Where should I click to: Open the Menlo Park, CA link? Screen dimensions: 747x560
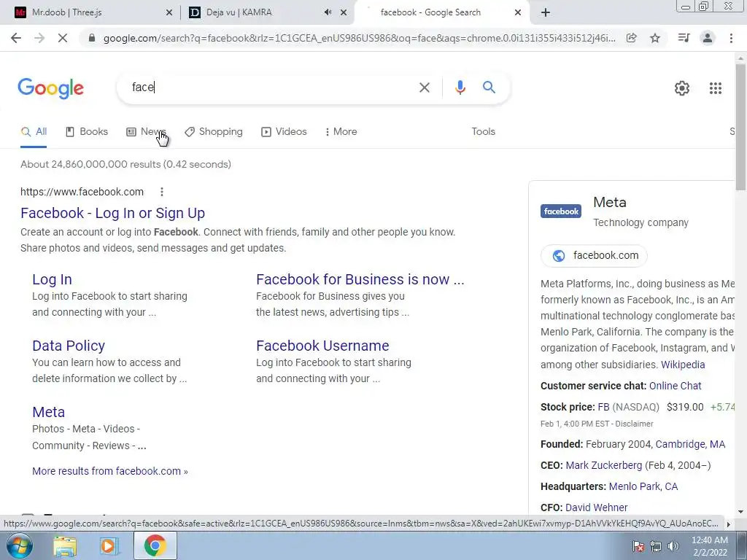coord(643,486)
